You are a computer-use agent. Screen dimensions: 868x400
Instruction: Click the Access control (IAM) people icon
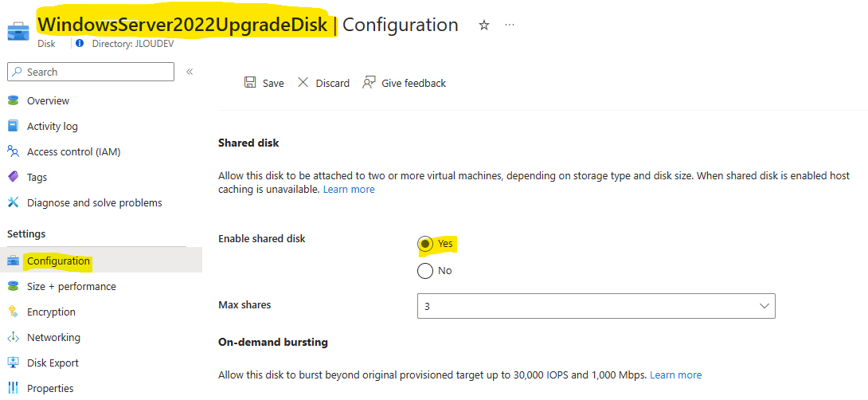click(x=14, y=151)
